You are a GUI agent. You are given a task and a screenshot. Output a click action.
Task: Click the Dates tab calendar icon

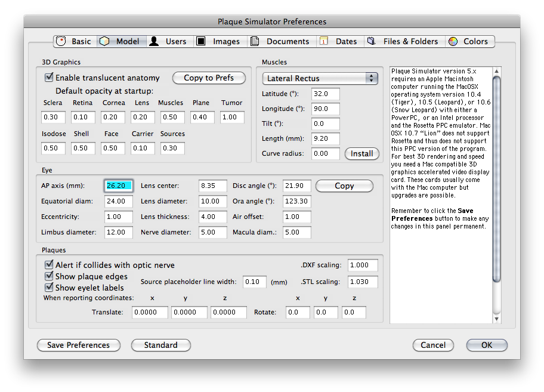[x=324, y=41]
